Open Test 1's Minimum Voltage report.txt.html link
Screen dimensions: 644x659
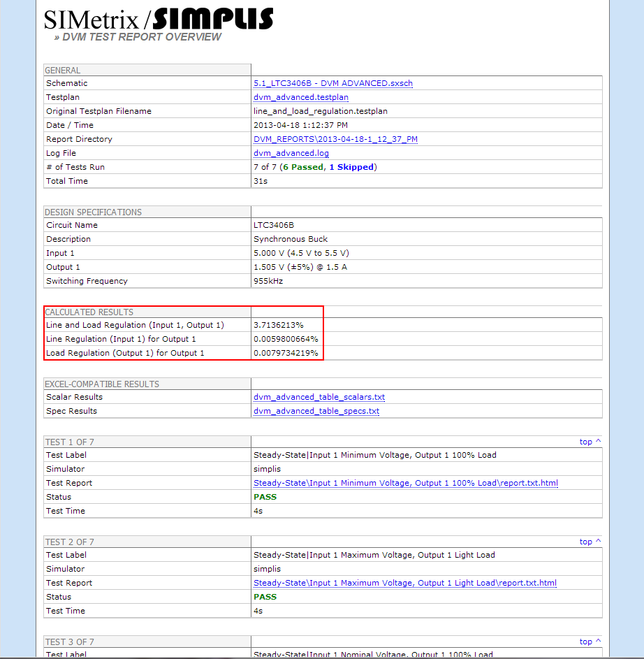click(405, 483)
